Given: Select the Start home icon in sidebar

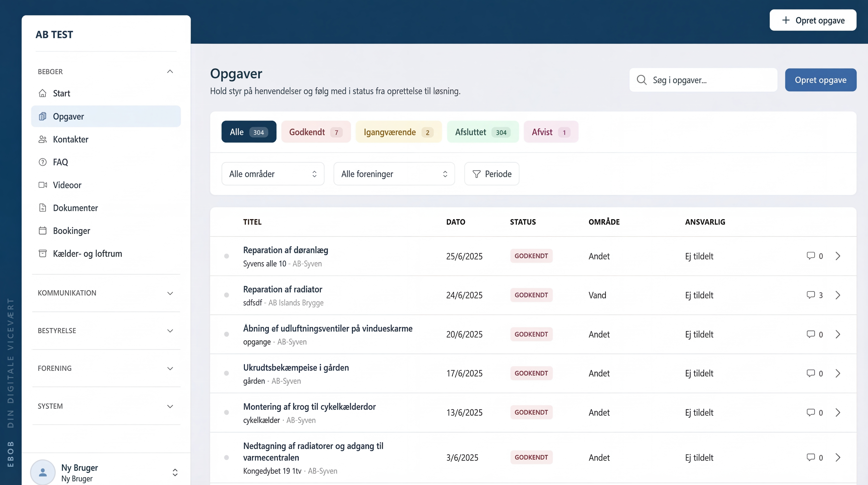Looking at the screenshot, I should [x=43, y=93].
